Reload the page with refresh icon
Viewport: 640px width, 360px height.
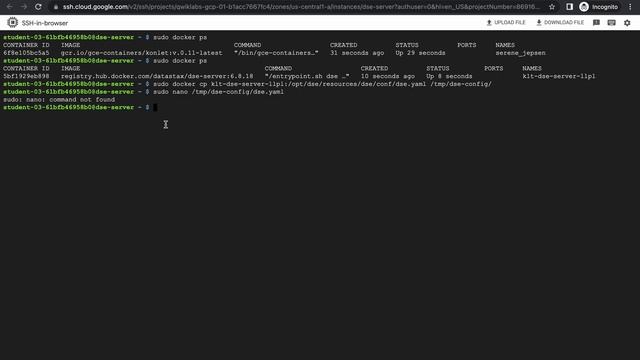[38, 7]
